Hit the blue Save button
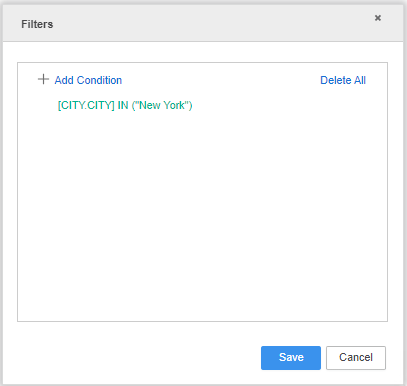Image resolution: width=407 pixels, height=386 pixels. [291, 358]
